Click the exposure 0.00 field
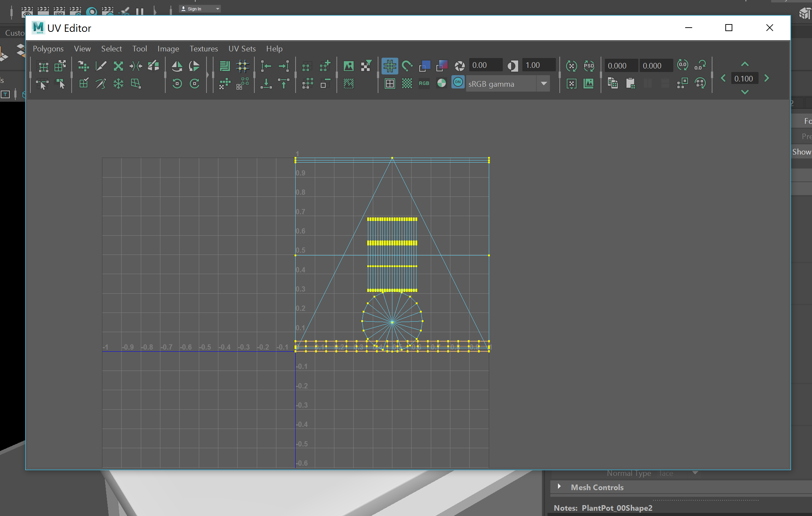Screen dimensions: 812x516 (485, 65)
